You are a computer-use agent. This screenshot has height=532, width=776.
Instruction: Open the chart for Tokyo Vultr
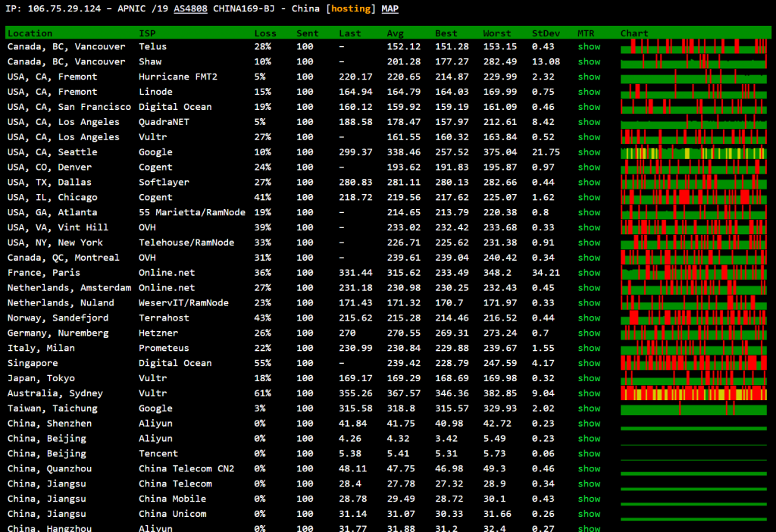693,378
